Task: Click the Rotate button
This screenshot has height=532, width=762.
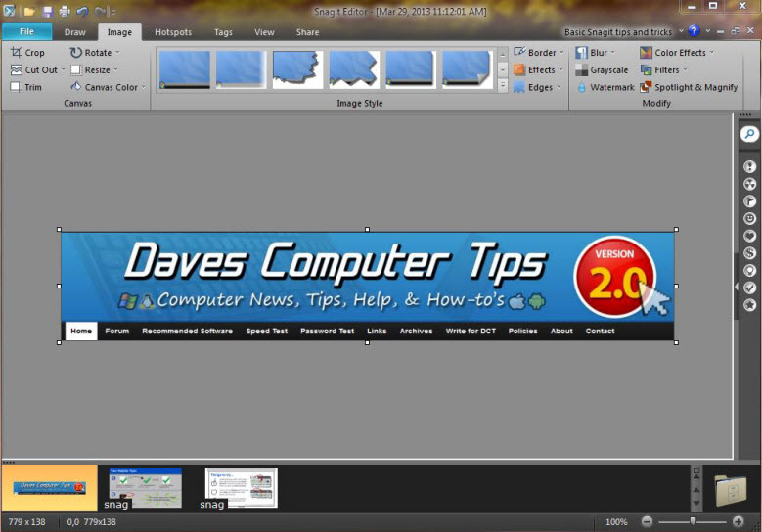Action: 91,53
